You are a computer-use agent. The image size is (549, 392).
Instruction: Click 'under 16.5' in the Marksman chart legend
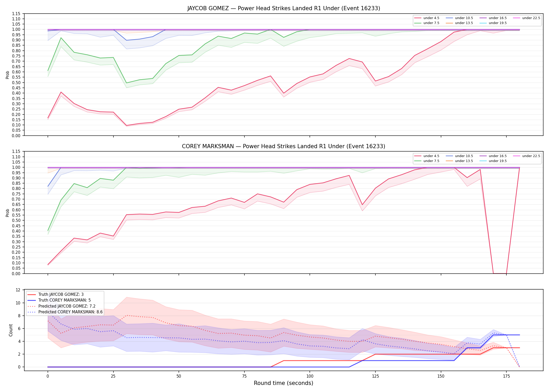point(498,156)
